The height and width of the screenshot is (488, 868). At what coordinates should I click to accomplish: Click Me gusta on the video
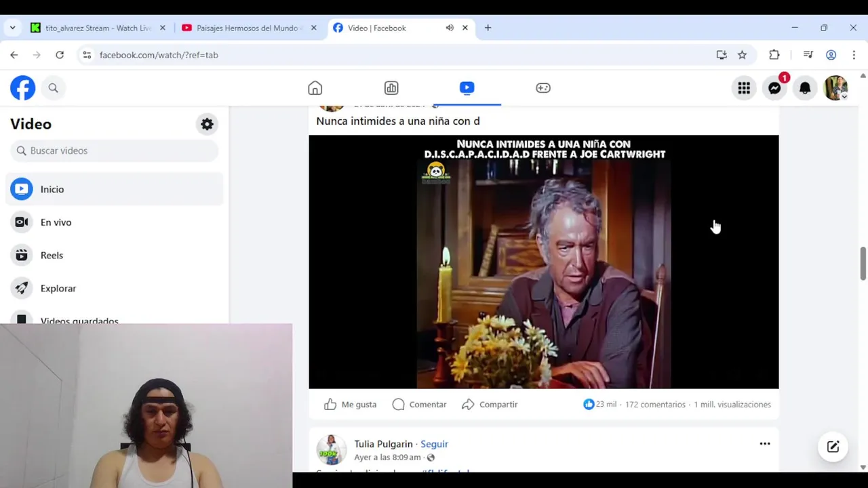(x=350, y=405)
